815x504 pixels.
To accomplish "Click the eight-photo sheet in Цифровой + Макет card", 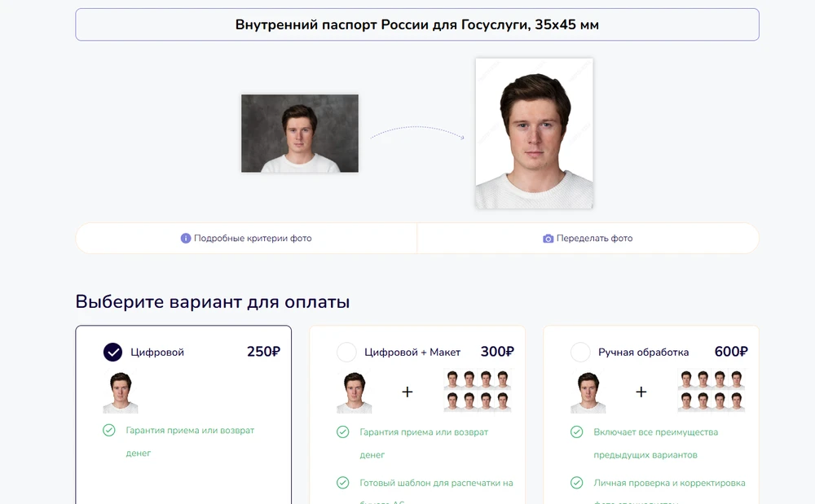I will tap(478, 391).
